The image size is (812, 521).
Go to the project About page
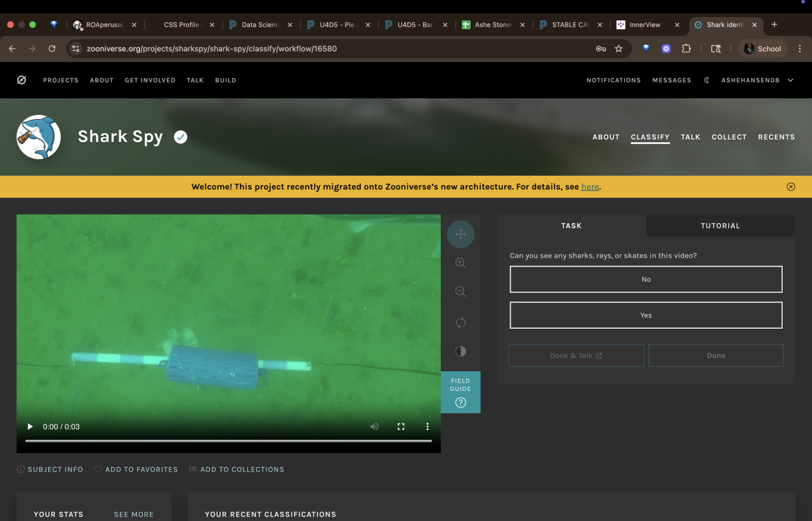pyautogui.click(x=606, y=137)
